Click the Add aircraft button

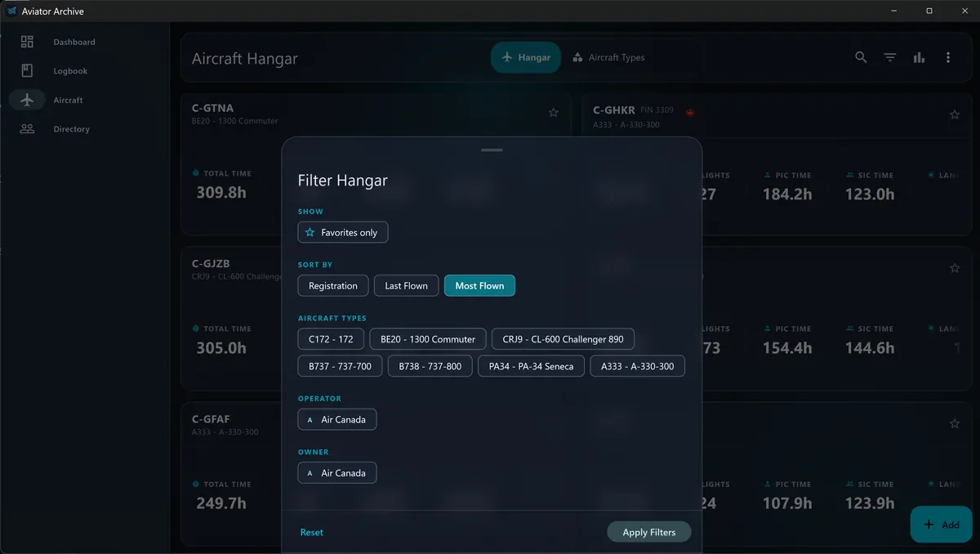[941, 525]
